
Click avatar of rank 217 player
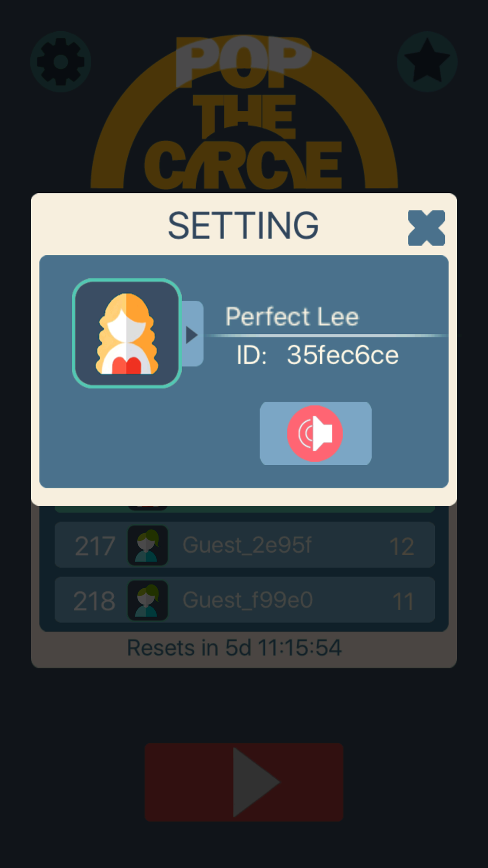(x=148, y=545)
